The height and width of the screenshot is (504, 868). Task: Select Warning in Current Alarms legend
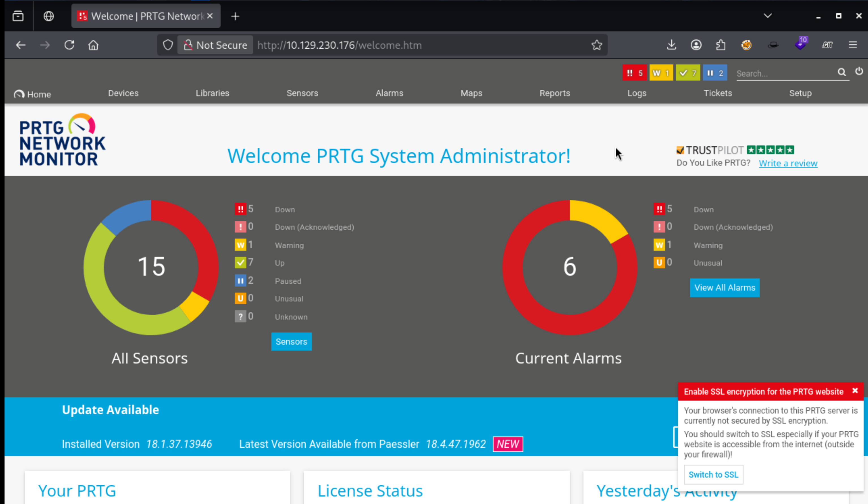point(708,245)
